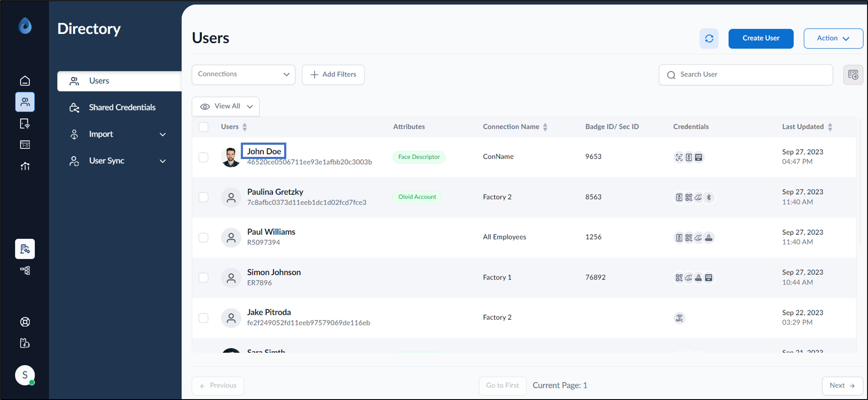The height and width of the screenshot is (400, 868).
Task: Click Paul Williams's avatar icon
Action: pos(231,237)
